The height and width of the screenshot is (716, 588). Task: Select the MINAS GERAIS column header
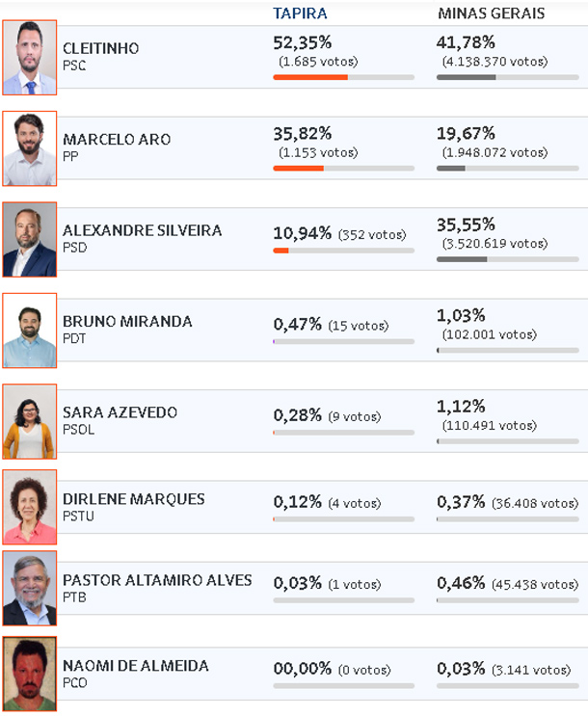[492, 13]
